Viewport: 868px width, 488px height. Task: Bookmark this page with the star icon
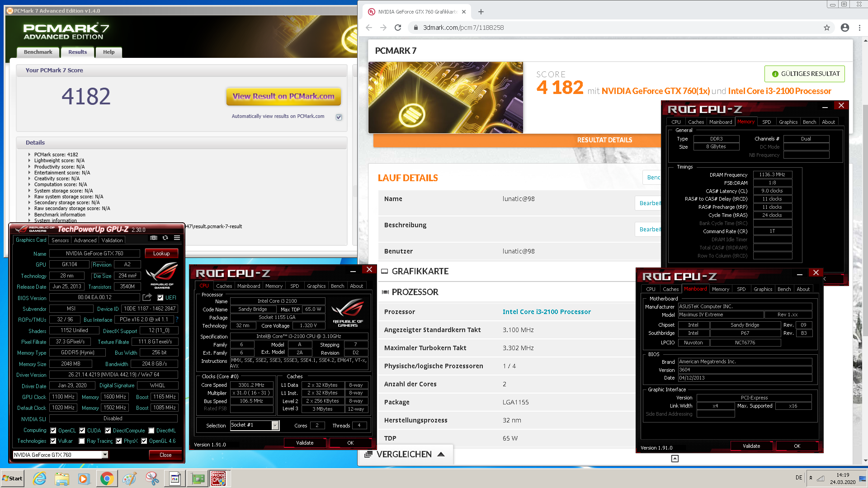click(827, 28)
